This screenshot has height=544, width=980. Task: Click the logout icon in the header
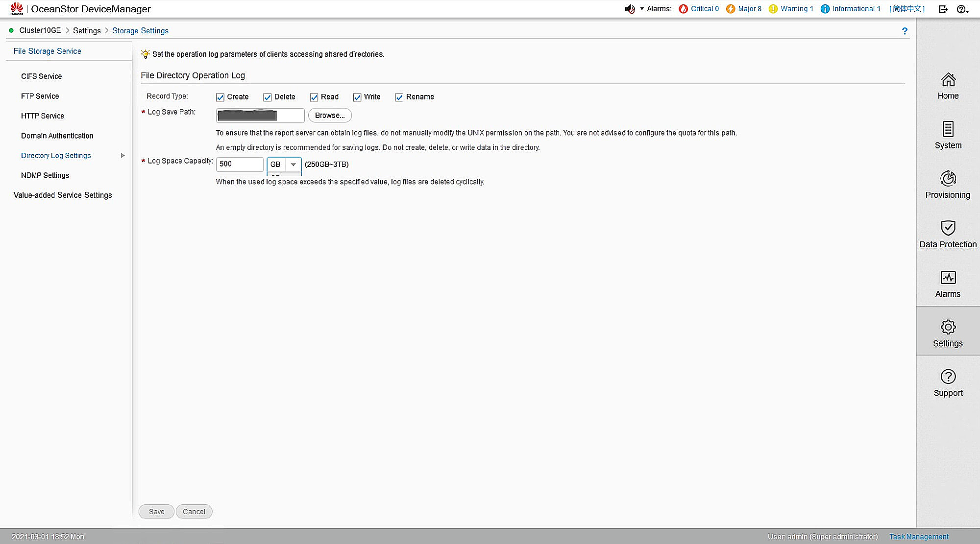click(943, 9)
